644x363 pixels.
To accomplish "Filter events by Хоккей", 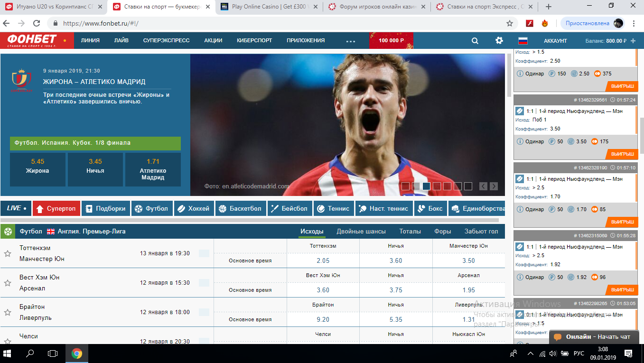I will [x=194, y=208].
